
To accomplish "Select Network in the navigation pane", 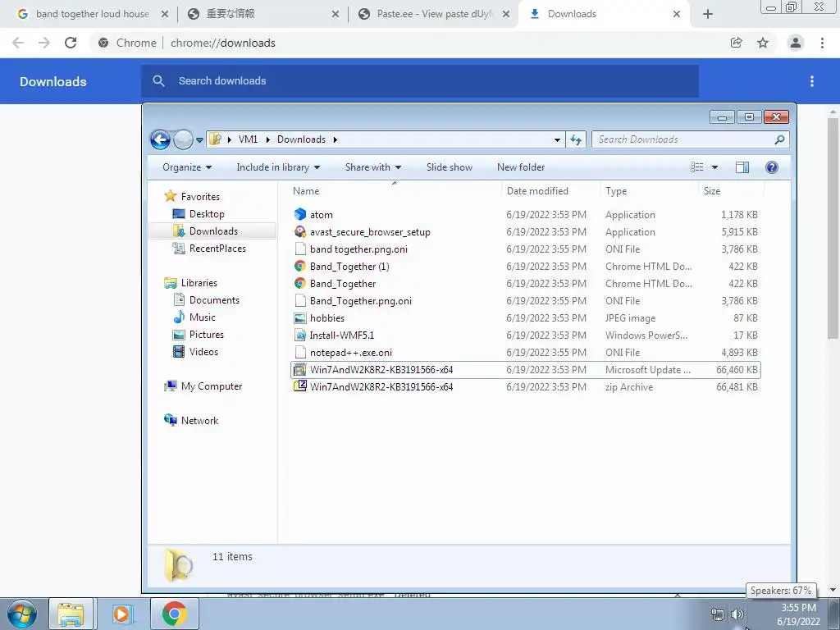I will click(199, 421).
